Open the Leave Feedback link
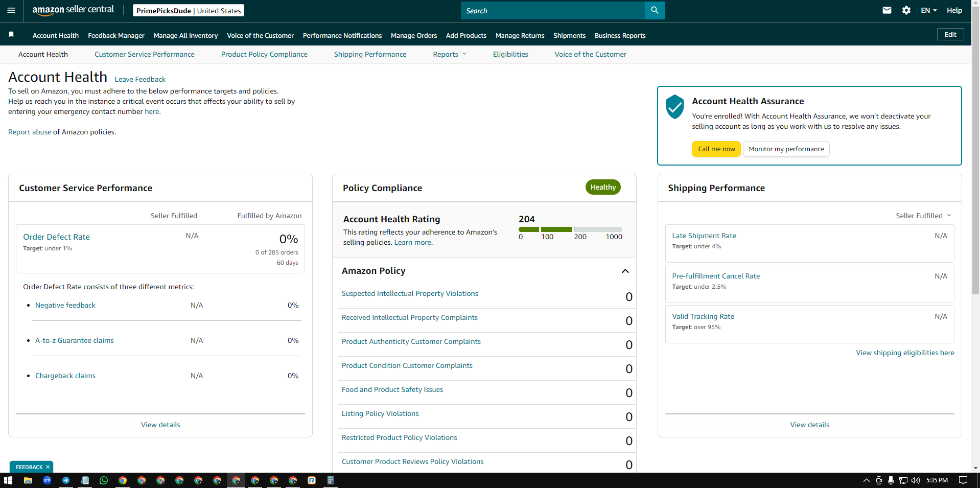This screenshot has height=488, width=980. (x=140, y=79)
